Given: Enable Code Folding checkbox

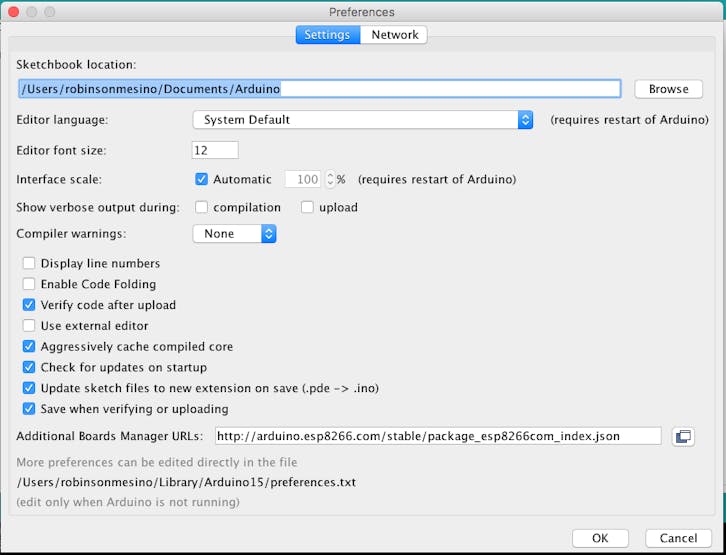Looking at the screenshot, I should pyautogui.click(x=29, y=284).
